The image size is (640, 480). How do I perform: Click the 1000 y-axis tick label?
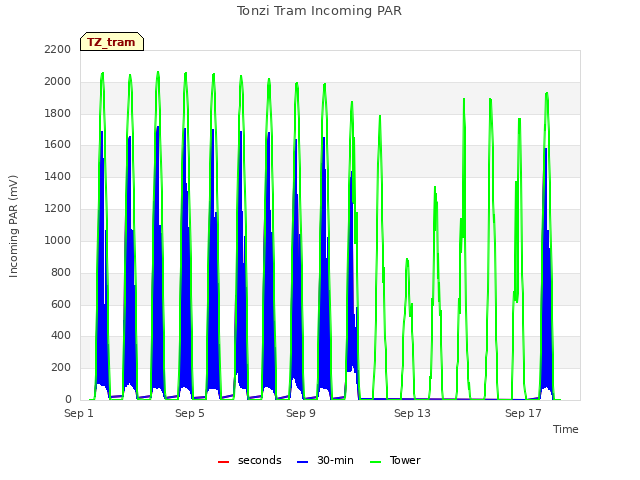pyautogui.click(x=58, y=240)
